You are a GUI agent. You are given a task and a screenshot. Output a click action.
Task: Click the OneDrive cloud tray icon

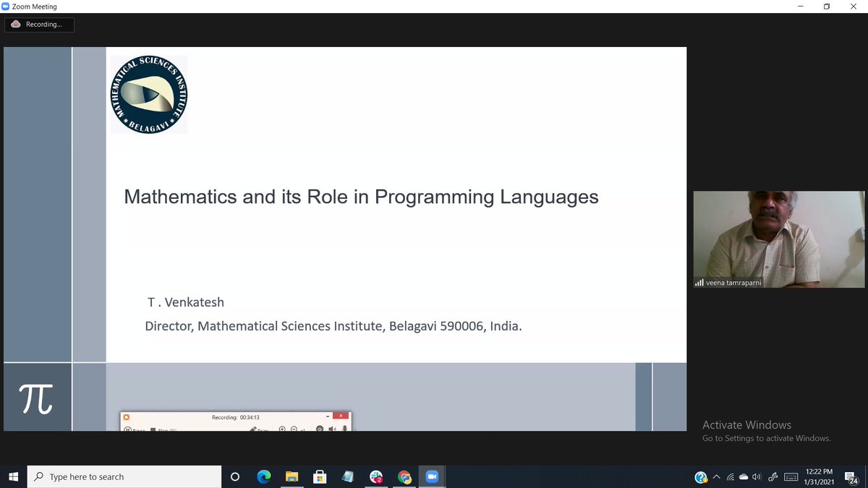(x=744, y=476)
